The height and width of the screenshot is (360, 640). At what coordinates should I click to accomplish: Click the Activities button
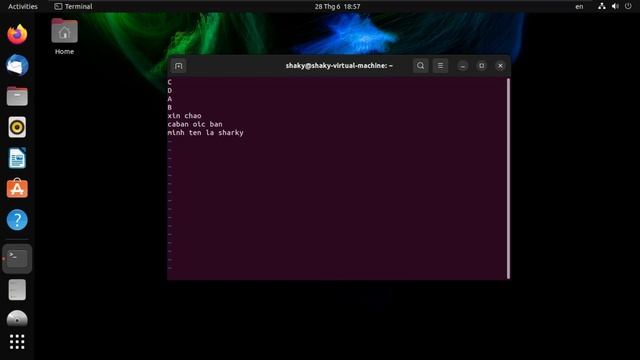point(23,7)
